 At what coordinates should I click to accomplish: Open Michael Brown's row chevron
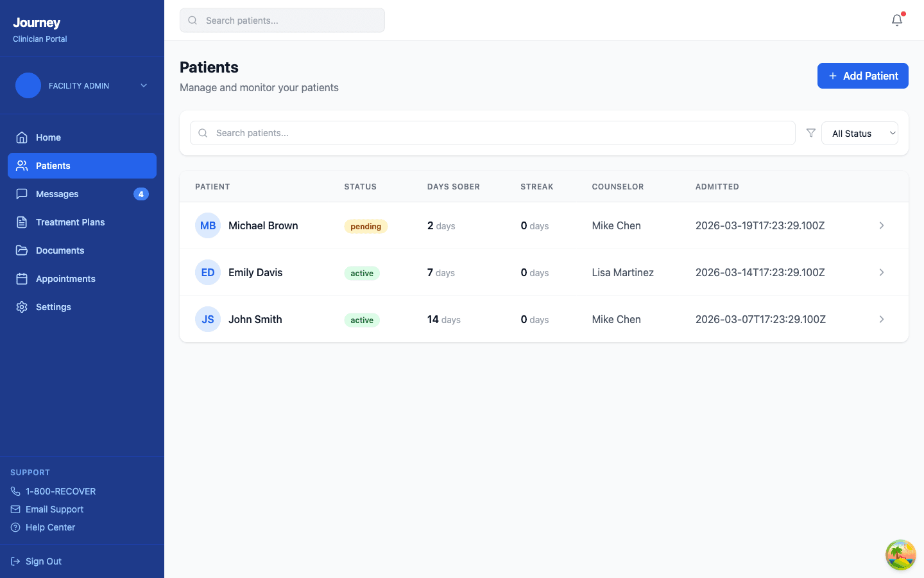[x=881, y=225]
